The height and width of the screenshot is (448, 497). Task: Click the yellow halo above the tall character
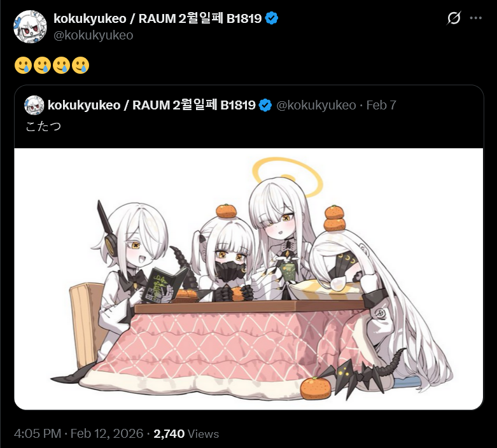click(x=287, y=176)
